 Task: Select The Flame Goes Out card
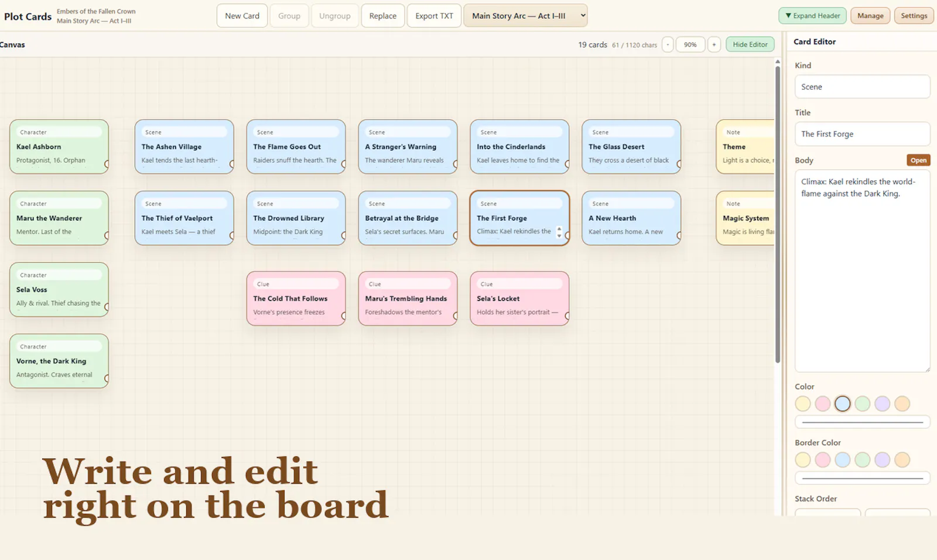296,147
